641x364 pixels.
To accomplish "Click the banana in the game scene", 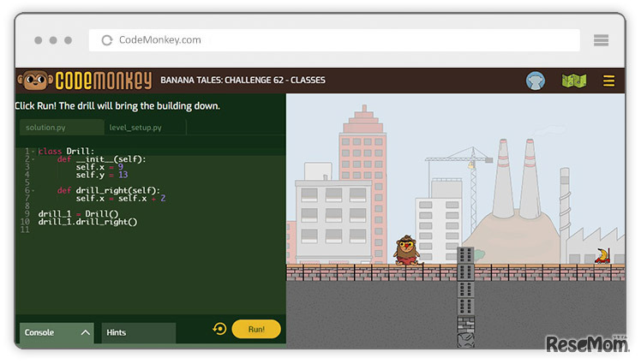I will [602, 256].
